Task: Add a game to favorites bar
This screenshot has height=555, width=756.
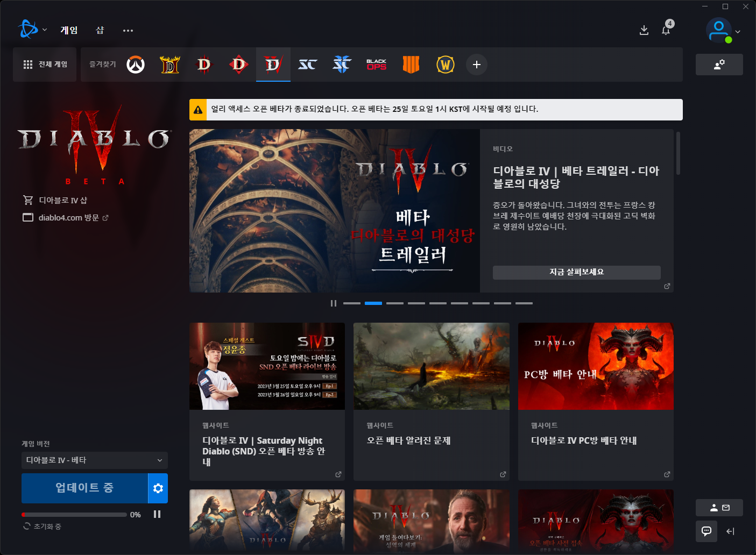Action: coord(477,65)
